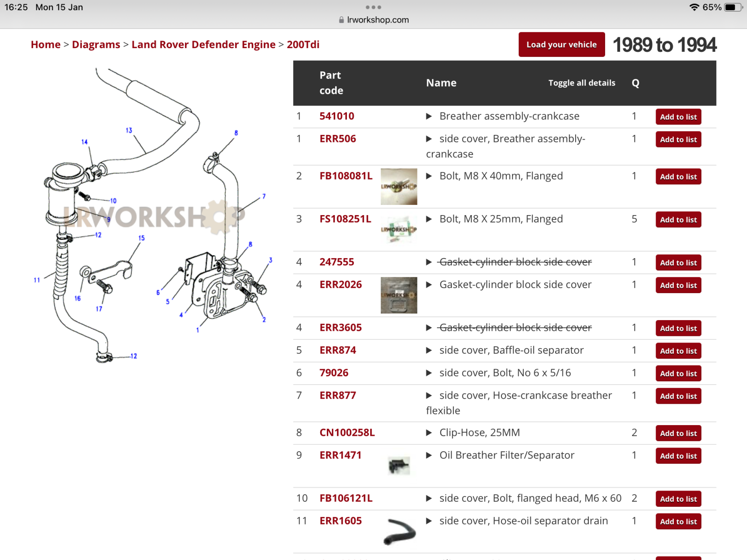Screen dimensions: 747x560
Task: Open part code FB108081L
Action: pos(346,176)
